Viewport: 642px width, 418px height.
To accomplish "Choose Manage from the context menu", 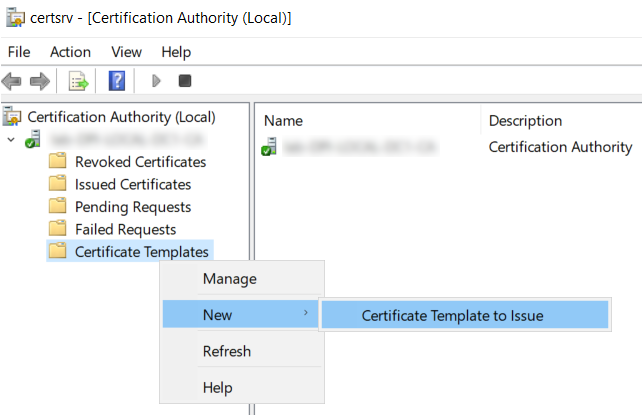I will (x=242, y=279).
